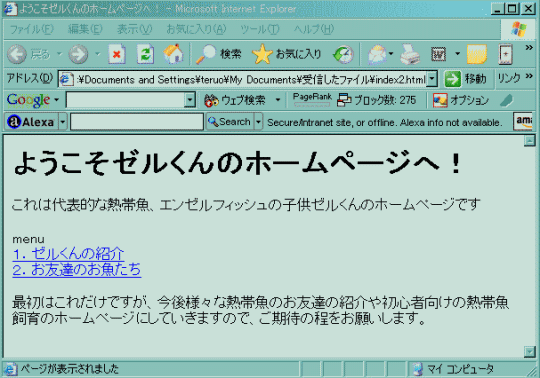Screen dimensions: 540x378
Task: Open お気に入り favorites star
Action: pyautogui.click(x=287, y=54)
